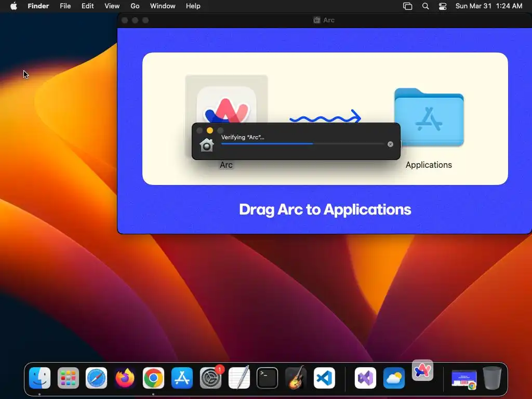This screenshot has height=399, width=532.
Task: Open Spotlight search in menu bar
Action: [x=425, y=6]
